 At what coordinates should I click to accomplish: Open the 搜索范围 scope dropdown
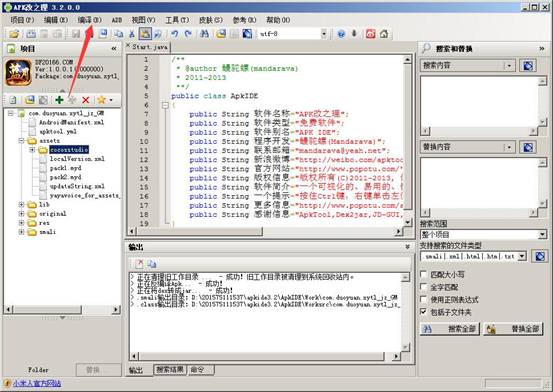click(x=542, y=234)
